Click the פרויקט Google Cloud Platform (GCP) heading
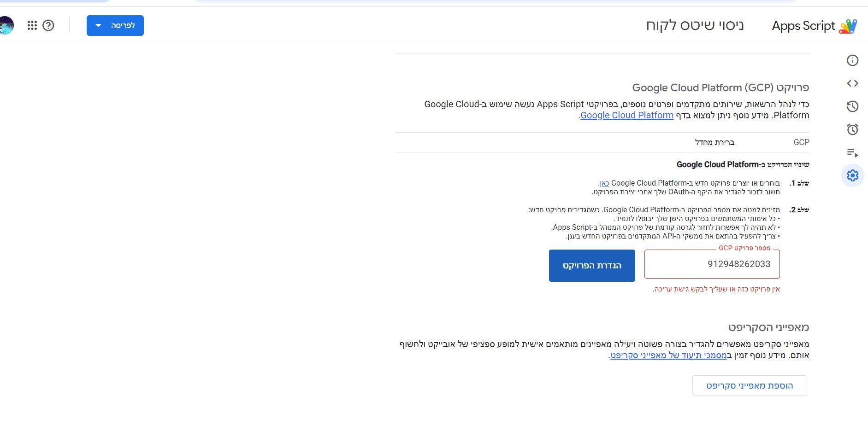 tap(720, 87)
